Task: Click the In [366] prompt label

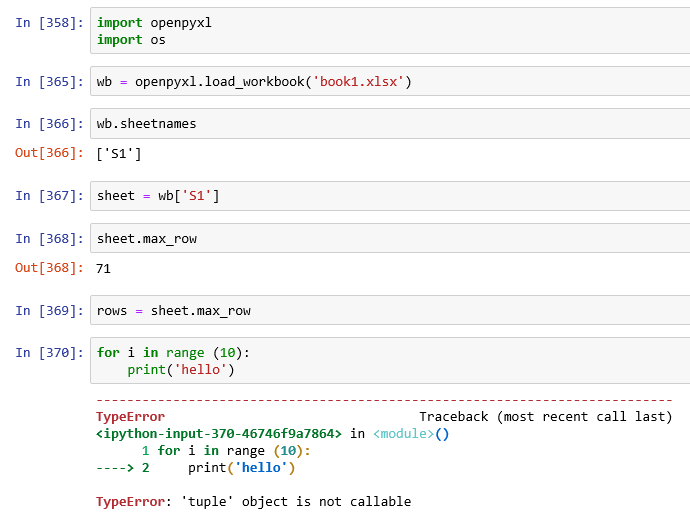Action: tap(50, 124)
